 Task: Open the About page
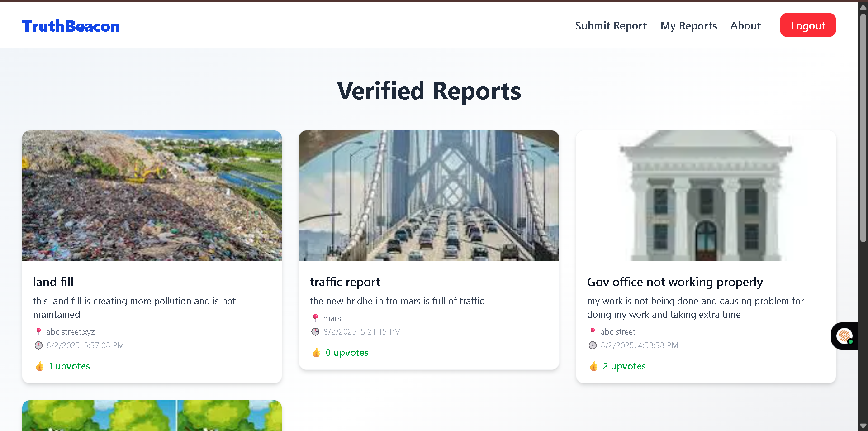click(x=745, y=26)
